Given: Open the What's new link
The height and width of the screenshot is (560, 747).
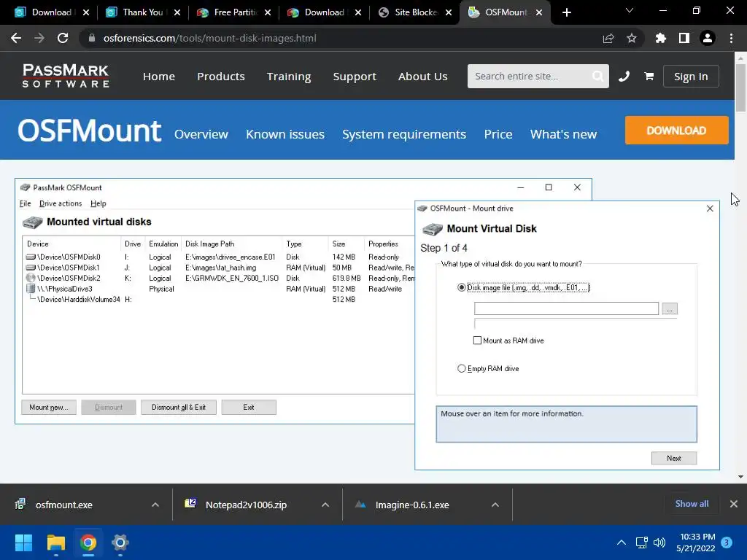Looking at the screenshot, I should [x=563, y=134].
